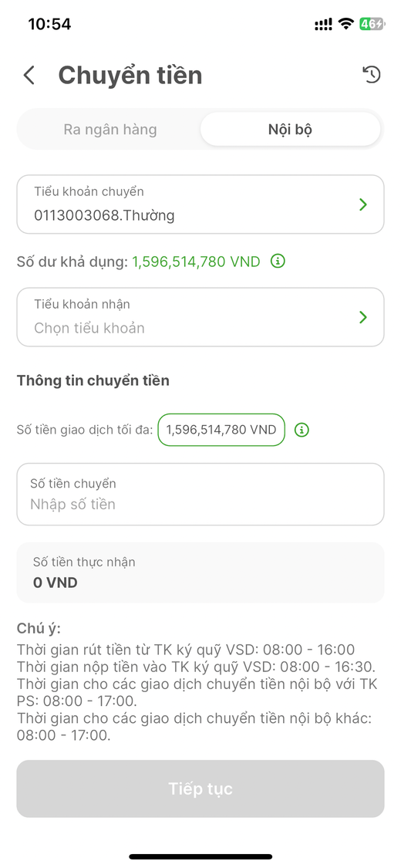Tap the back arrow icon
The width and height of the screenshot is (401, 868).
tap(29, 76)
